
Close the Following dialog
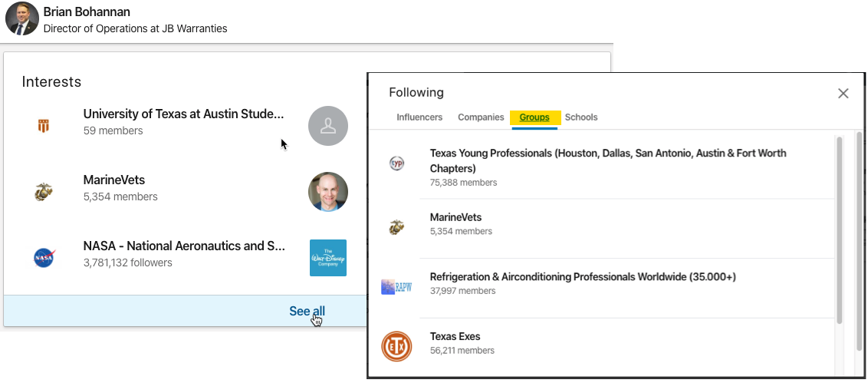(x=843, y=93)
